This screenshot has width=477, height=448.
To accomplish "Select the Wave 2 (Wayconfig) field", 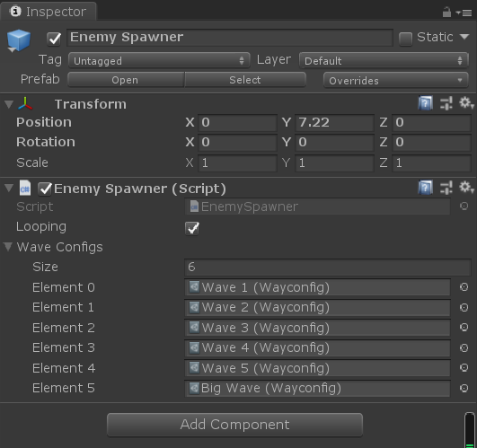I will (x=317, y=307).
